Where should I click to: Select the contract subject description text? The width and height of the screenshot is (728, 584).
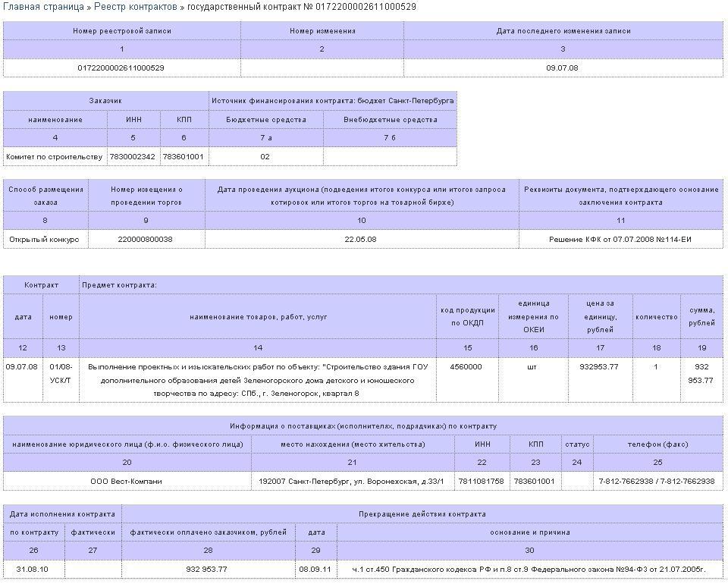(258, 380)
